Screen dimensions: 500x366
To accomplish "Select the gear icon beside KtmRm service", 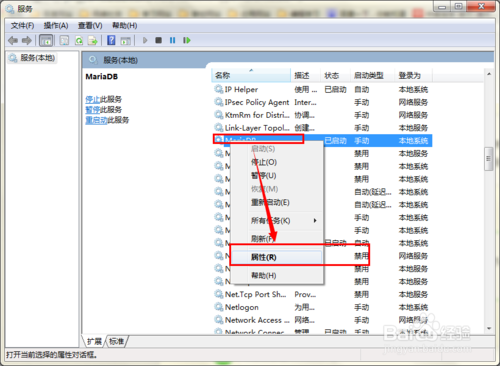I will [219, 115].
